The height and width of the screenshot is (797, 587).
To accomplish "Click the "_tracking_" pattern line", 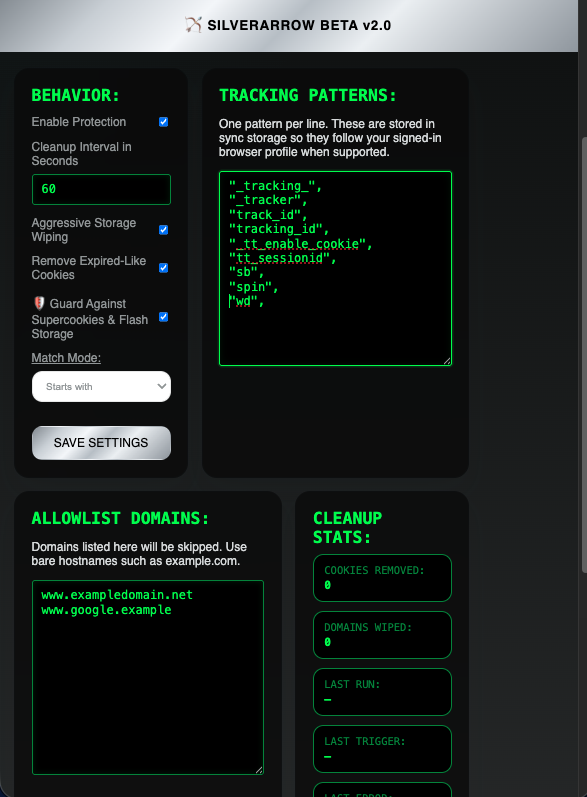I will (x=275, y=186).
